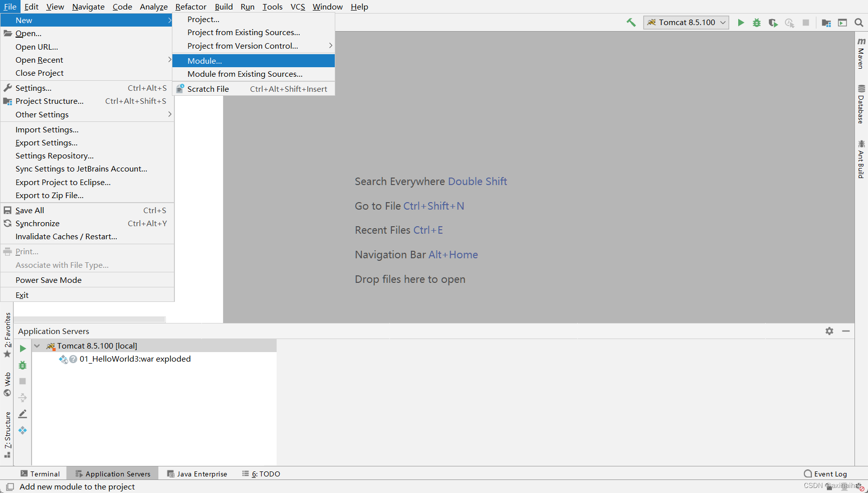Screen dimensions: 868x493
Task: Stop the process using the toolbar stop icon
Action: (x=806, y=23)
